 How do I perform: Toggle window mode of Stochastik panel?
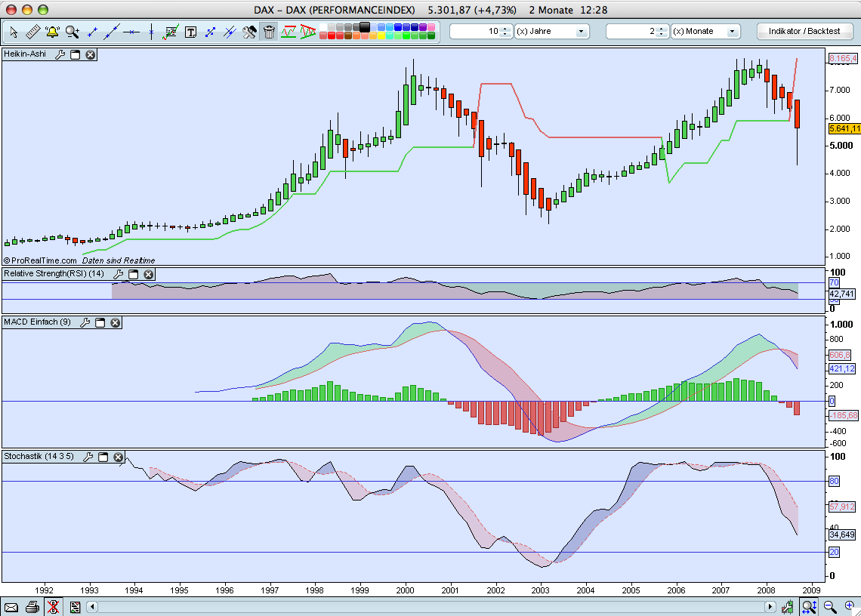coord(103,457)
